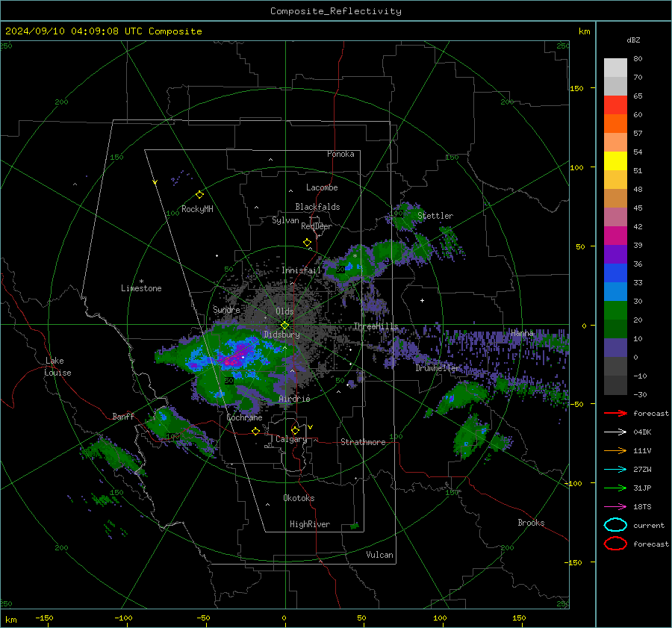
Task: Click the bright blue swatch in dBZ legend
Action: pos(615,273)
